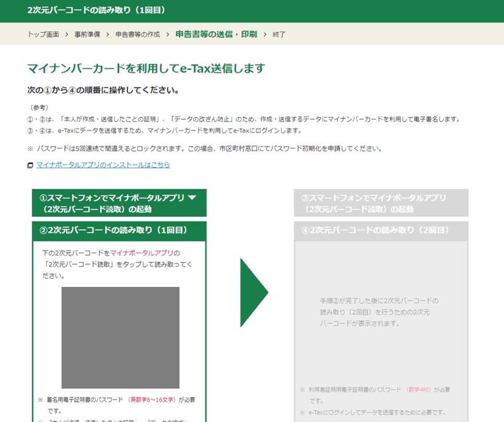Screen dimensions: 504x422
Task: Click the breadcrumb chevron after 事前準備
Action: (x=107, y=34)
